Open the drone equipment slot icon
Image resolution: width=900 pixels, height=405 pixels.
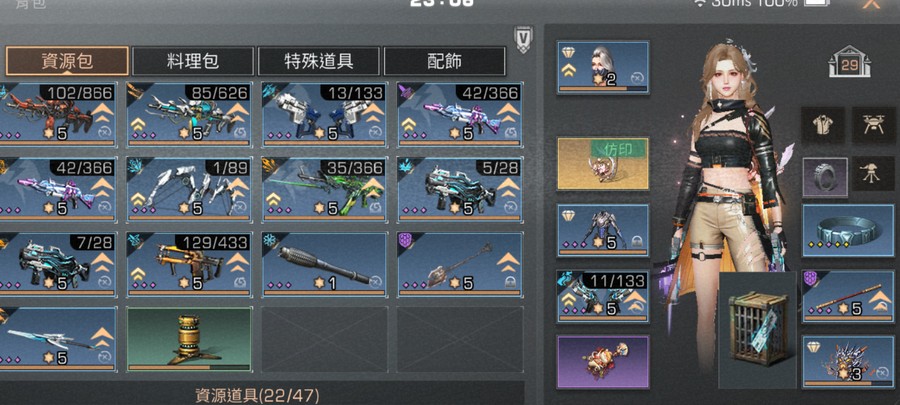click(873, 124)
